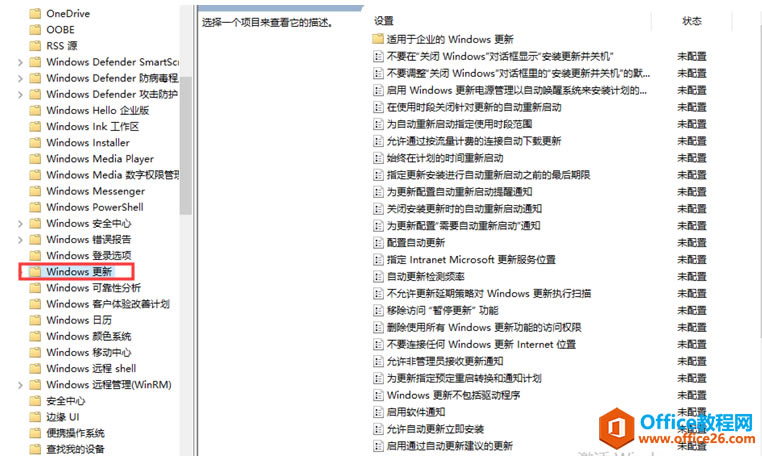Screen dimensions: 762x456
Task: Click 未配置 status of 自动更新检测频率
Action: tap(692, 277)
